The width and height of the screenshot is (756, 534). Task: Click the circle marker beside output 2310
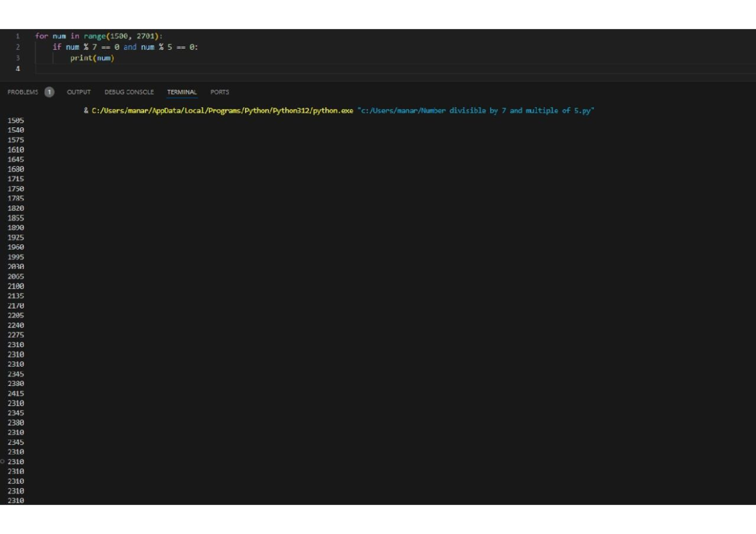3,461
